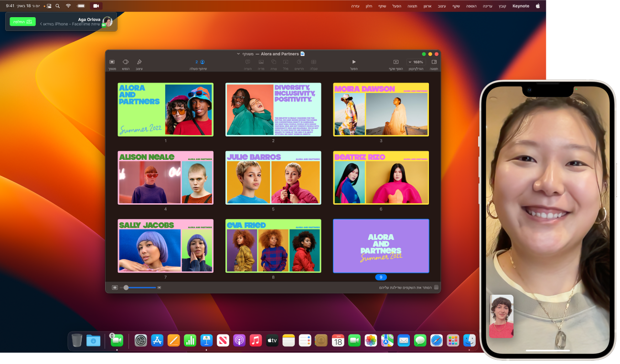620x364 pixels.
Task: Select the Julie Barros slide thumbnail
Action: point(273,177)
